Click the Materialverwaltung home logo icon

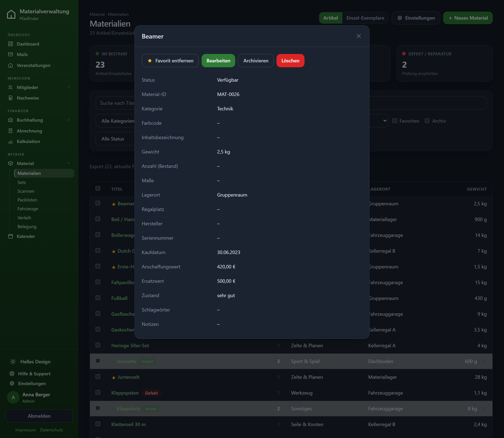[x=11, y=14]
